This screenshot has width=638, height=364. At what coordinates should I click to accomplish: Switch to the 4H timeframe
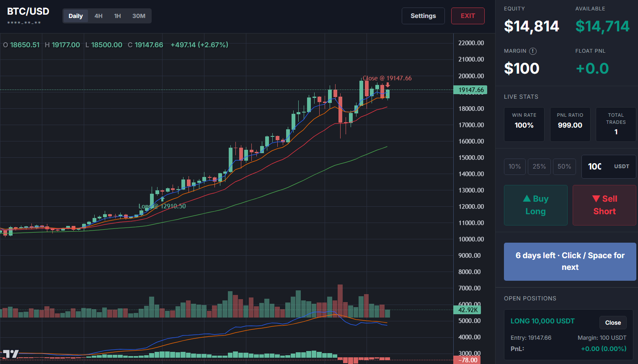click(98, 16)
